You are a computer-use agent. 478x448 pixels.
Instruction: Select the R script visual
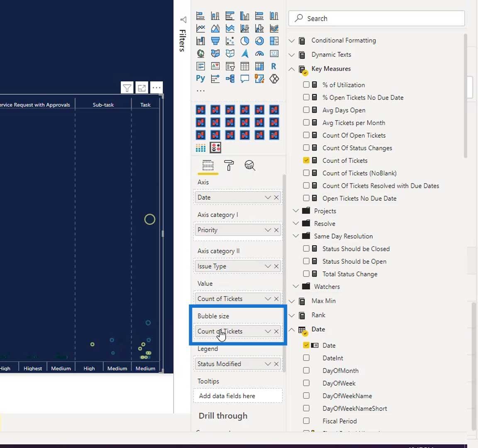pos(274,66)
